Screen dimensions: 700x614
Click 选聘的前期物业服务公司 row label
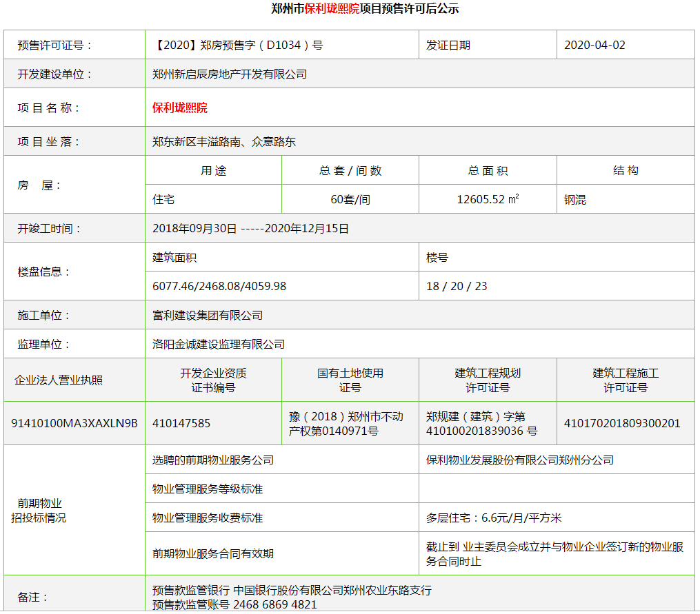pyautogui.click(x=213, y=460)
